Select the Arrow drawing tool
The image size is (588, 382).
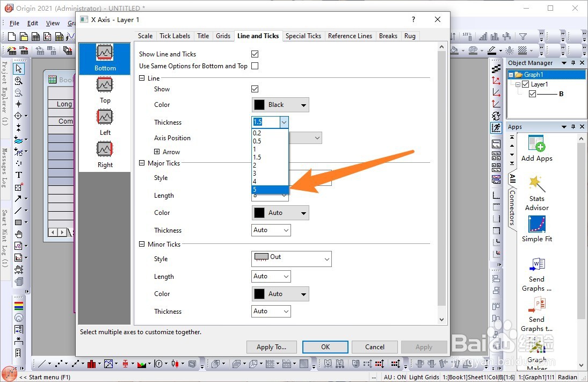18,198
